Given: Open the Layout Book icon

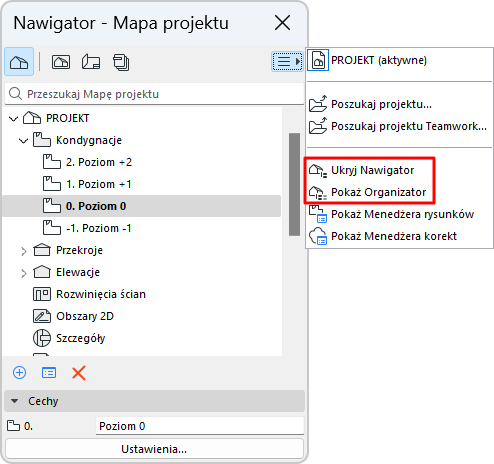Looking at the screenshot, I should pyautogui.click(x=91, y=62).
